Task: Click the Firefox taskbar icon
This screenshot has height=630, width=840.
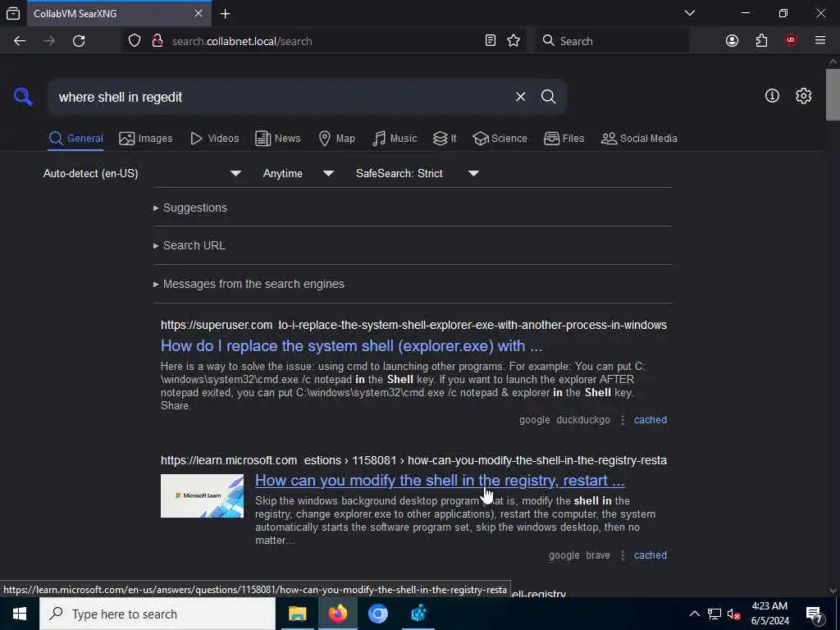Action: (x=337, y=614)
